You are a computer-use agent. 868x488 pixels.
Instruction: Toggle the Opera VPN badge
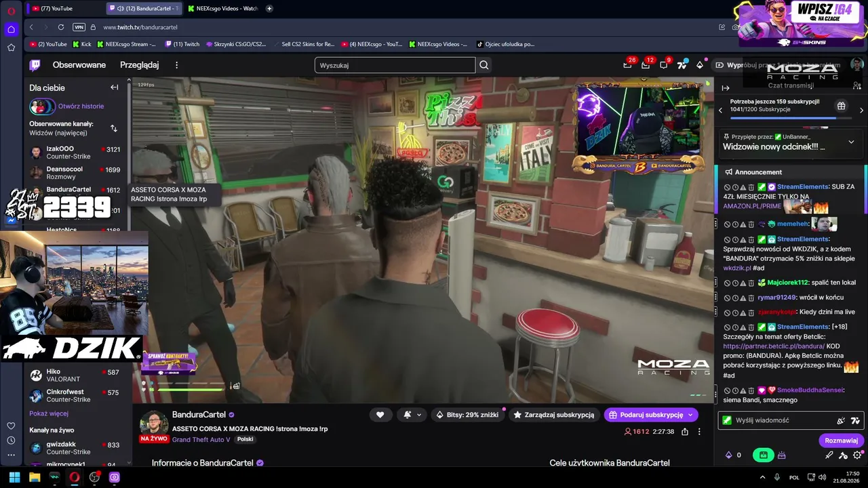click(79, 27)
